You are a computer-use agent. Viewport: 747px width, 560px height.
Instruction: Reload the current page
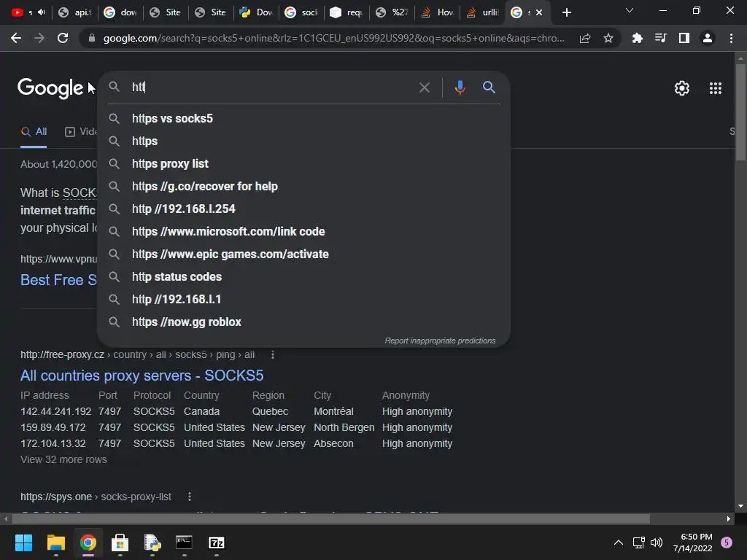[63, 38]
